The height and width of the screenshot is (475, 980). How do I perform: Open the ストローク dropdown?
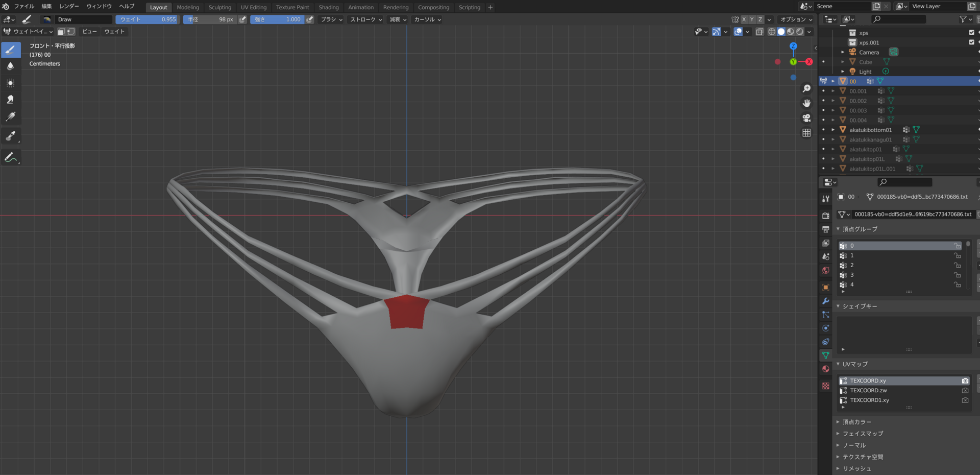(x=366, y=19)
